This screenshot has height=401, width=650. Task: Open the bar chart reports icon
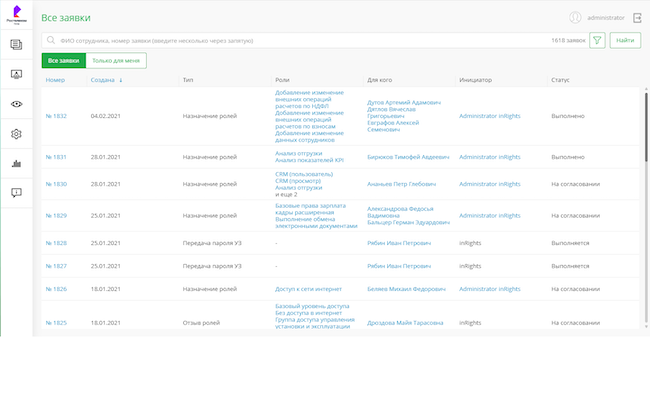tap(16, 164)
